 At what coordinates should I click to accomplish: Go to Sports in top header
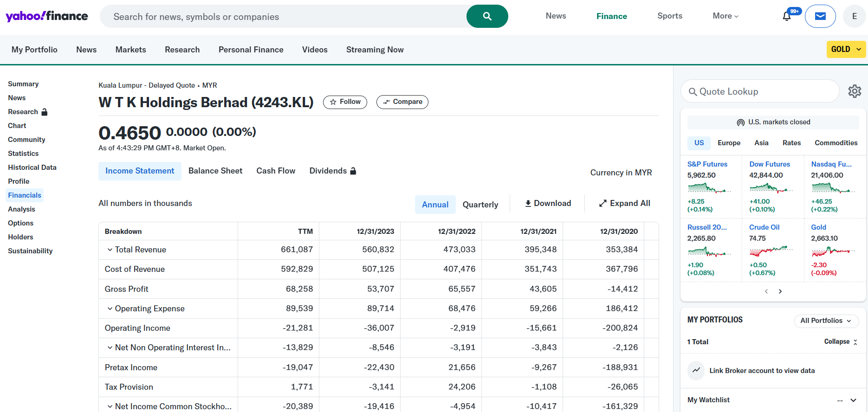(670, 16)
